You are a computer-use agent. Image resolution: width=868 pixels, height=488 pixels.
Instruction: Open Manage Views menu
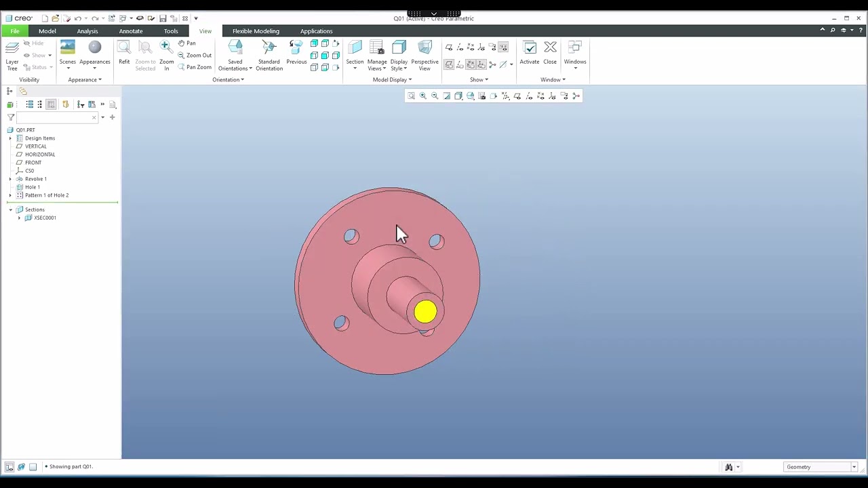tap(377, 56)
